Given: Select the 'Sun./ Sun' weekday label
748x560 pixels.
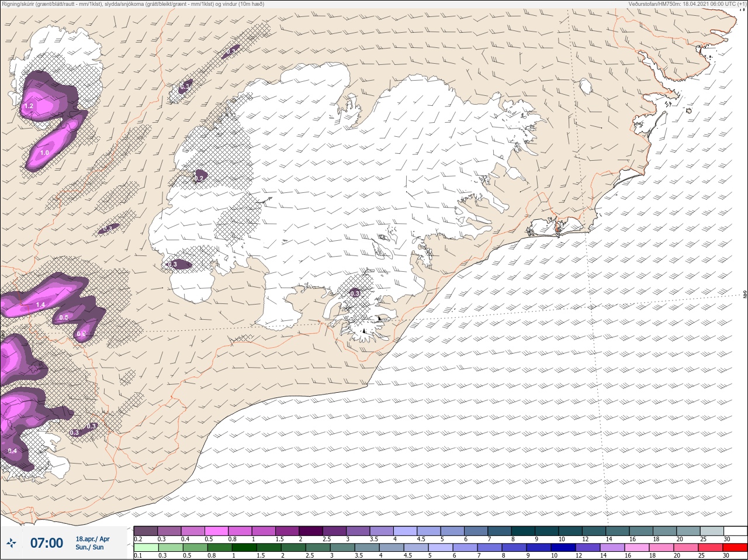Looking at the screenshot, I should click(x=89, y=547).
